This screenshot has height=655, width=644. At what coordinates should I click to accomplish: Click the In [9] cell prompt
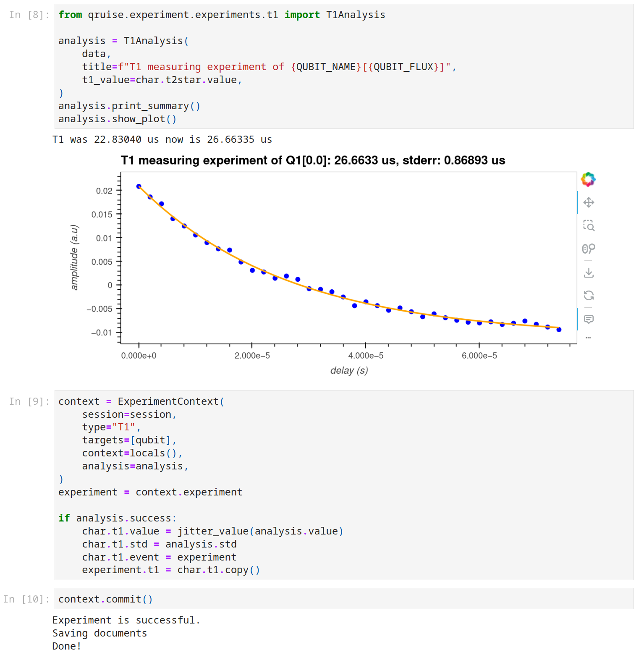coord(29,402)
